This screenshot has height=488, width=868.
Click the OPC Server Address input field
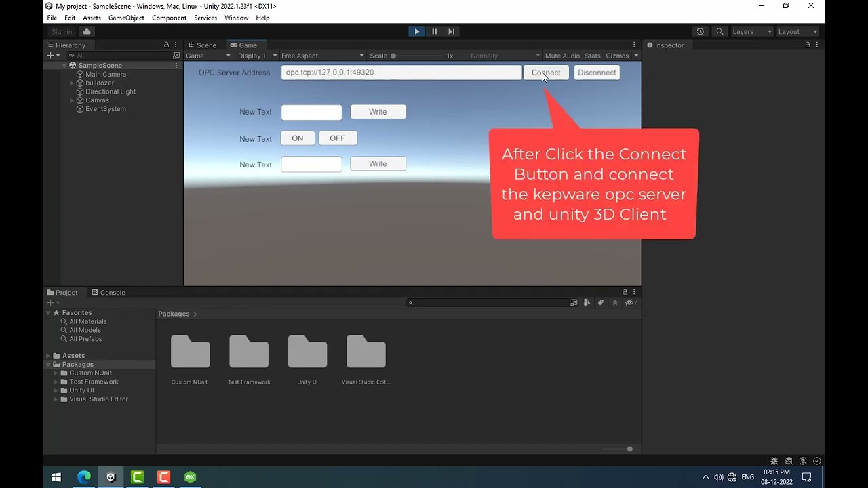(x=401, y=73)
